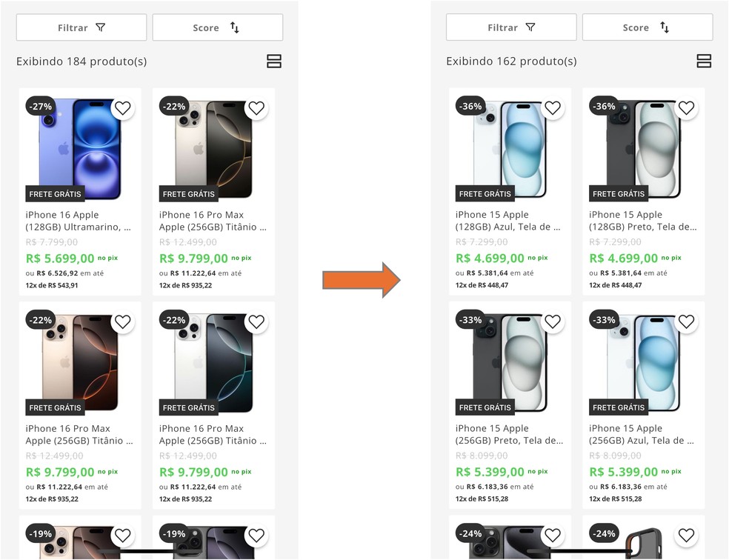Toggle favorite on iPhone 15 Azul 256GB

tap(686, 321)
